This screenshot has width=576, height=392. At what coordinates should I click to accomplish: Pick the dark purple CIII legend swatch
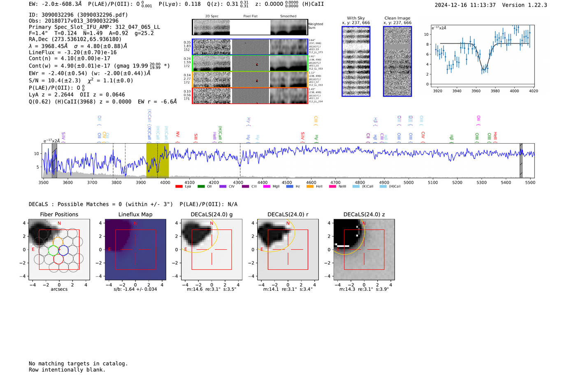coord(245,186)
